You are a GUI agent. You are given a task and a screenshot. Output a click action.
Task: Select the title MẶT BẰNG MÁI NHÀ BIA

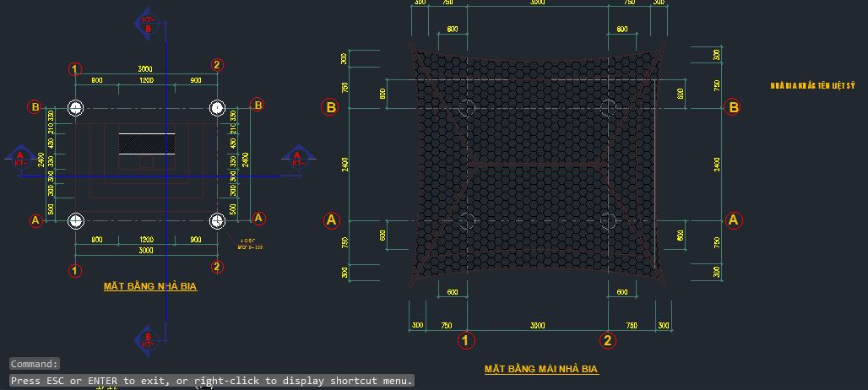pos(541,369)
